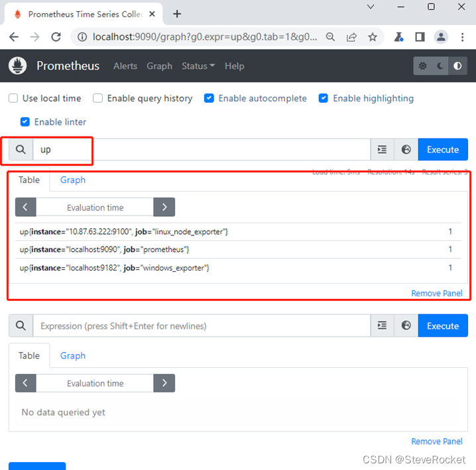
Task: Go back with browser back arrow
Action: [x=14, y=37]
